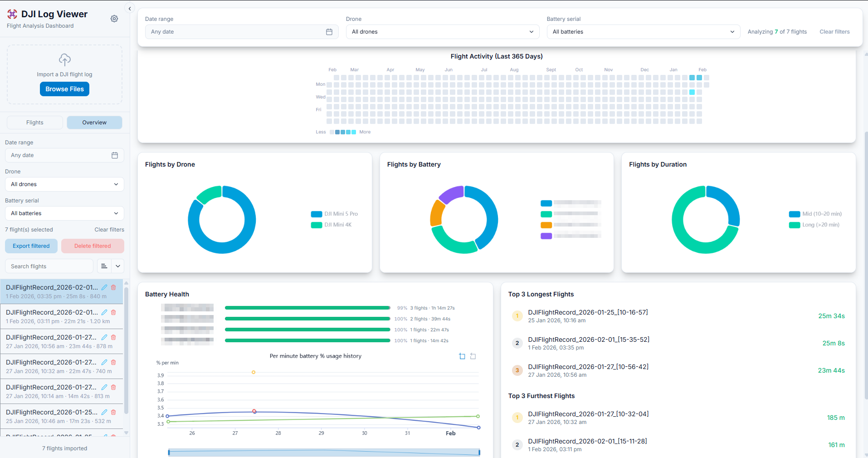
Task: Click the sort flights list icon
Action: pos(104,266)
